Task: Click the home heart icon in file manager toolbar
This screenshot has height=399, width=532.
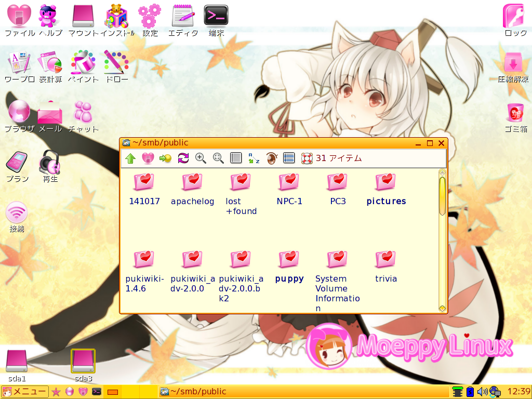Action: [148, 158]
